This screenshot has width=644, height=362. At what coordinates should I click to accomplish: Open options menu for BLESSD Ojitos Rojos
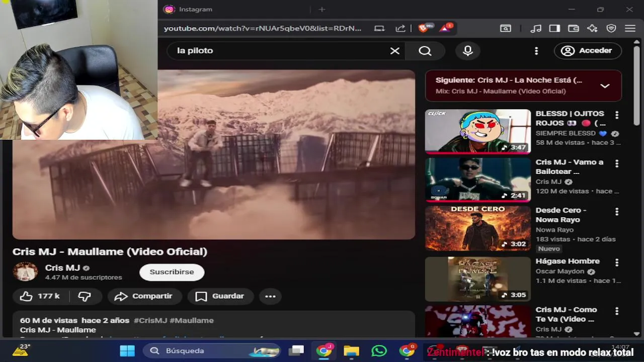(617, 115)
